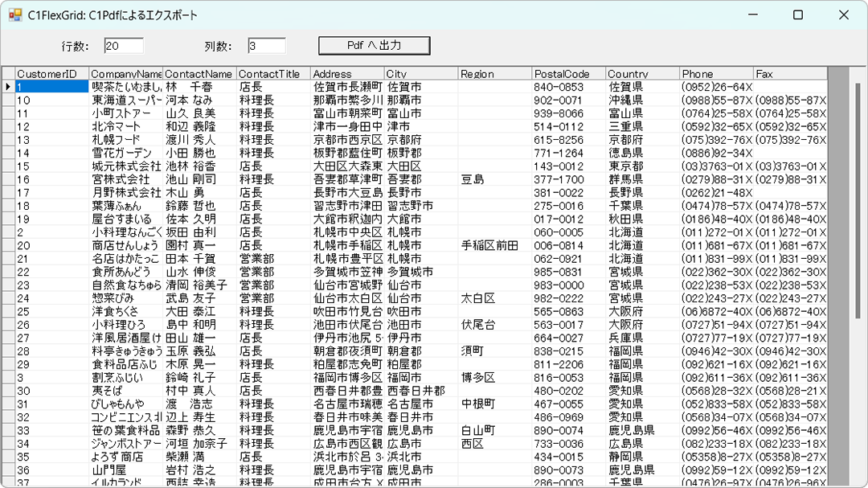Click the Country column header

pos(643,74)
